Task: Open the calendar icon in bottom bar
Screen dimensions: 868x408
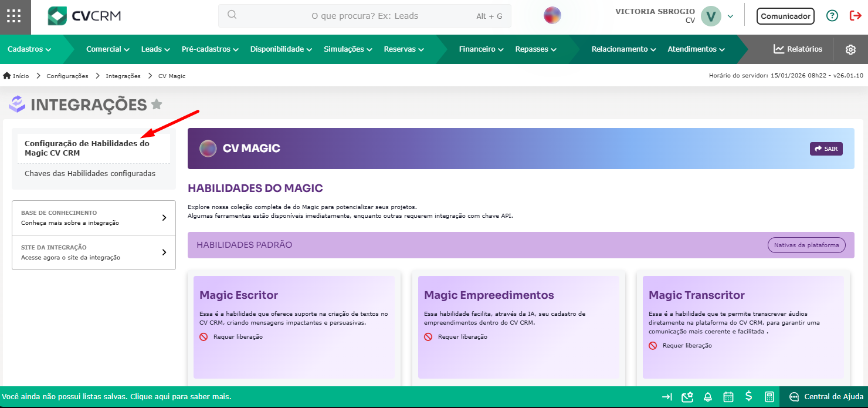Action: pos(728,397)
